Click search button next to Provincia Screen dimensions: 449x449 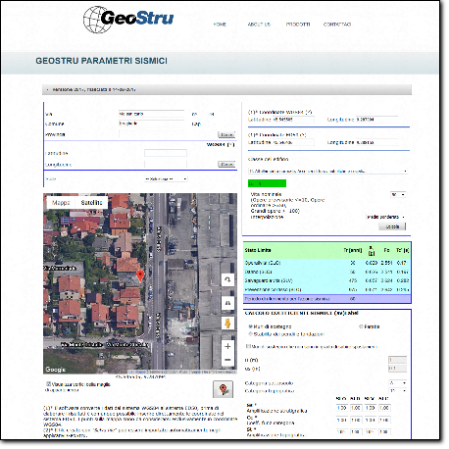(x=226, y=135)
